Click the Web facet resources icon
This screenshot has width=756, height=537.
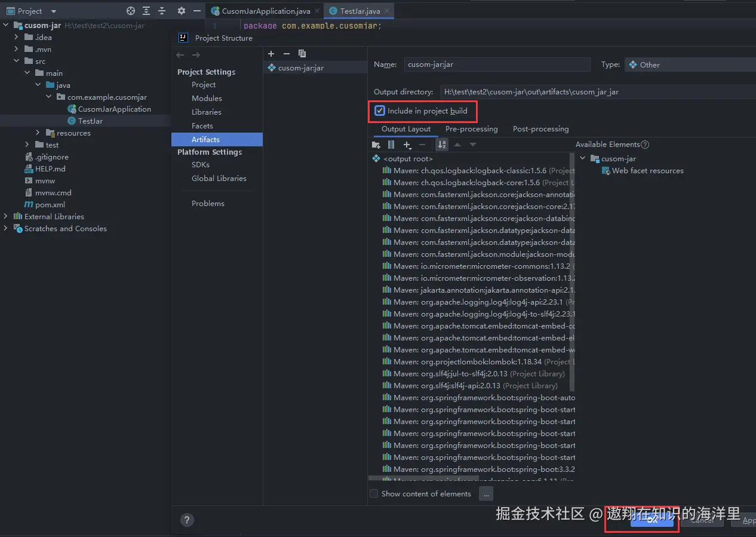pos(606,171)
